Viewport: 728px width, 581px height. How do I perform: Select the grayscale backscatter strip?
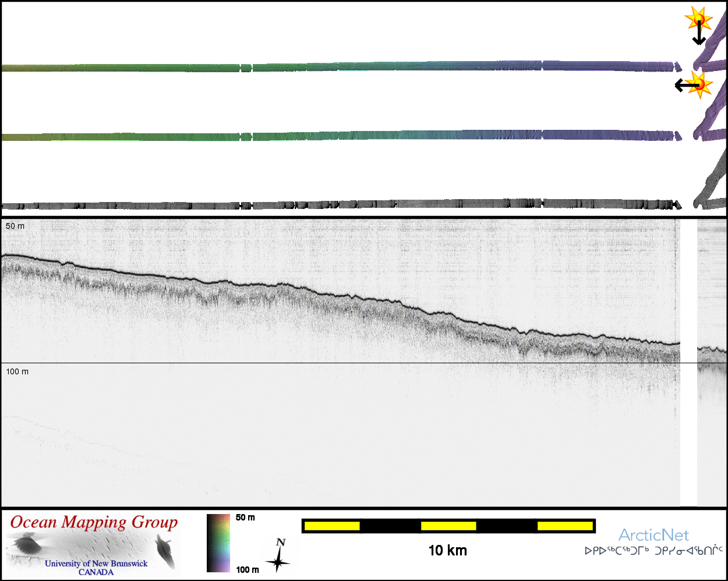[338, 205]
